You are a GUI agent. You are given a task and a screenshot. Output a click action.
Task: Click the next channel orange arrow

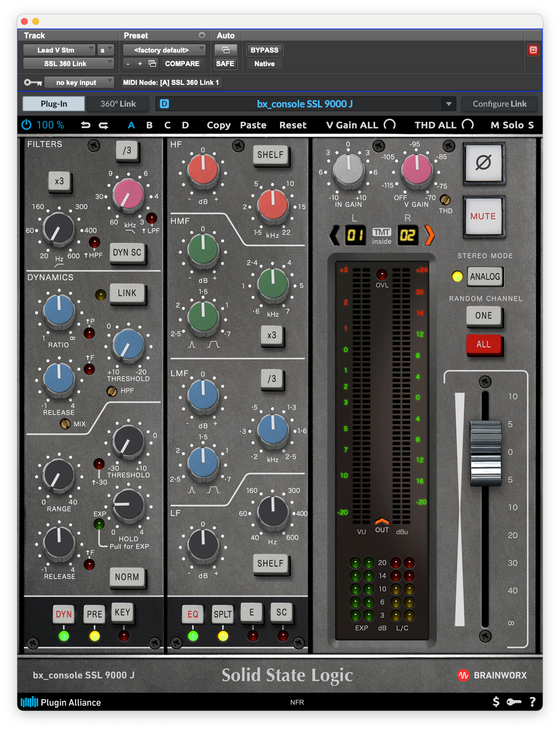click(x=429, y=235)
